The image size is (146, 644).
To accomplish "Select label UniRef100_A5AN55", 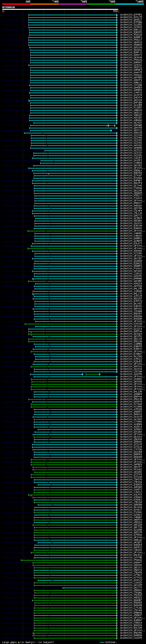I will (131, 45).
